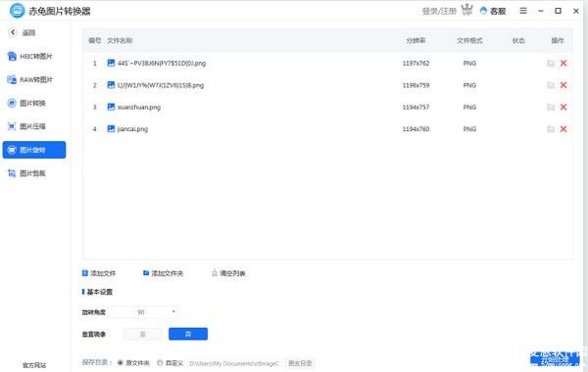Click the app logo in title bar
Image resolution: width=588 pixels, height=372 pixels.
pyautogui.click(x=17, y=11)
